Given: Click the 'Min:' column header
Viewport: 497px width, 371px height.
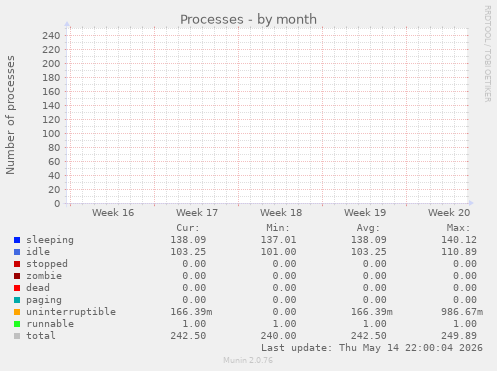Looking at the screenshot, I should [x=278, y=228].
